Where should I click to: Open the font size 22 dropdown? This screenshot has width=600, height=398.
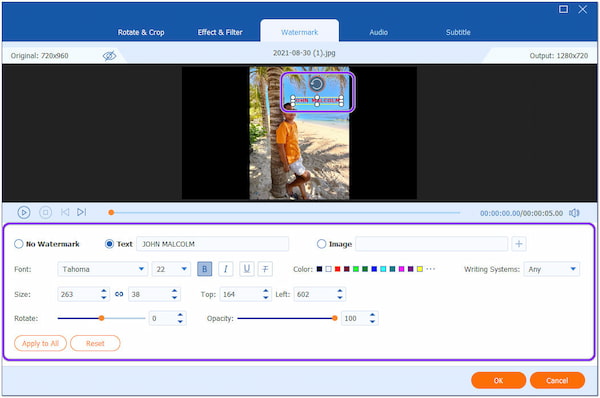171,269
